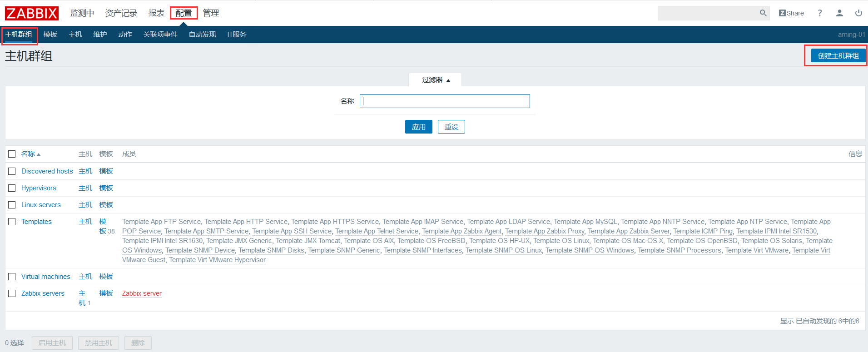Open the help question mark
This screenshot has height=352, width=868.
pos(820,13)
